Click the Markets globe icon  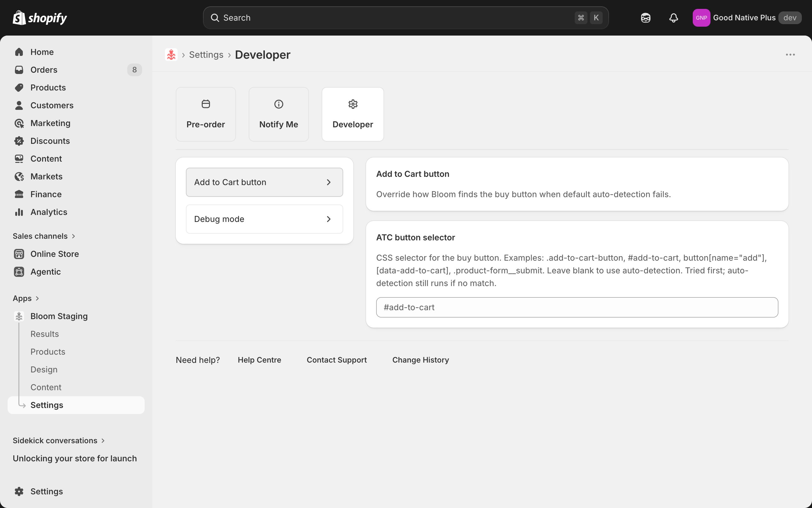19,177
